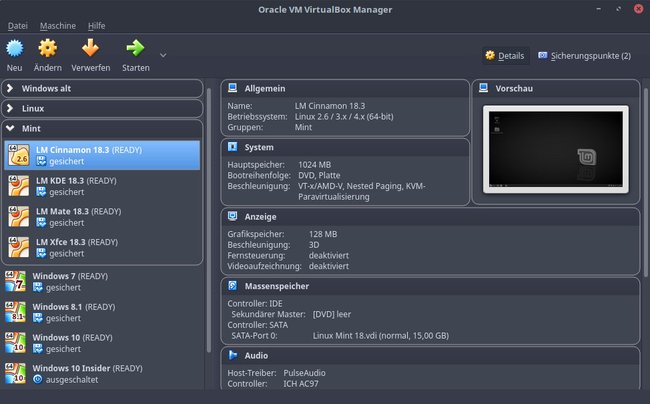Screen dimensions: 650x404
Task: Click the powered-off icon under Windows 10 Insider
Action: (x=38, y=379)
